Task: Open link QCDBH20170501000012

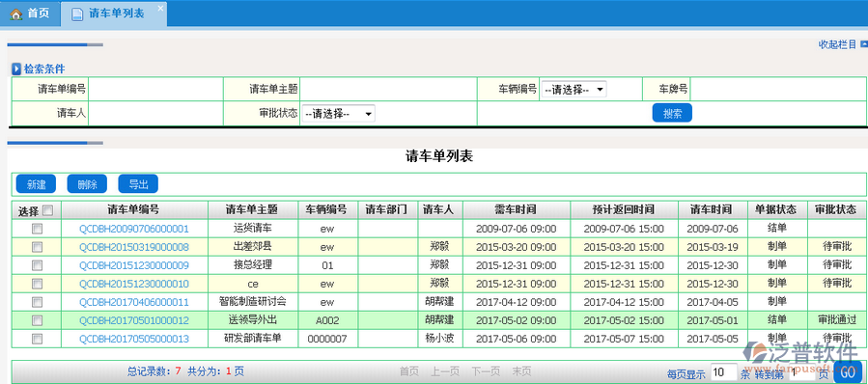Action: coord(134,319)
